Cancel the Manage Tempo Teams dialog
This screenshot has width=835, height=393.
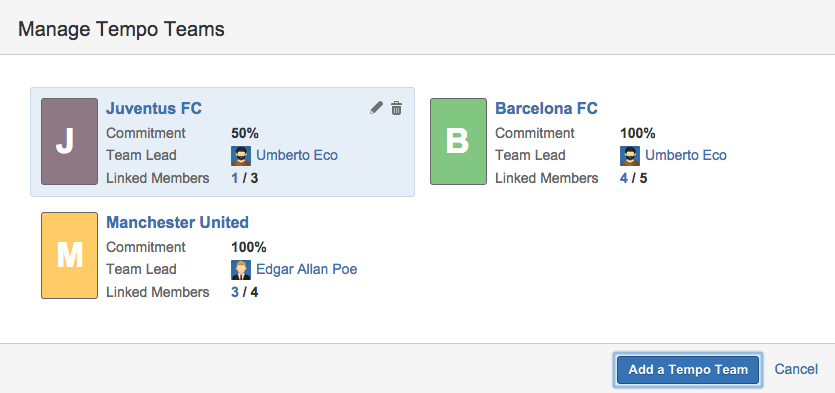tap(796, 369)
